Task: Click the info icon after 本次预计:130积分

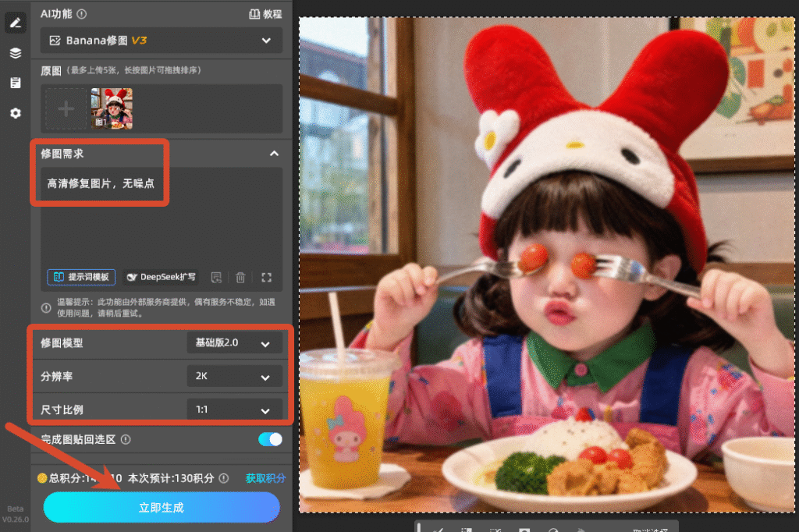Action: pyautogui.click(x=224, y=478)
